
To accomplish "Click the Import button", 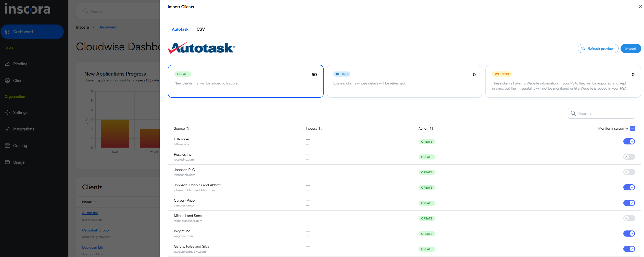I will tap(630, 48).
